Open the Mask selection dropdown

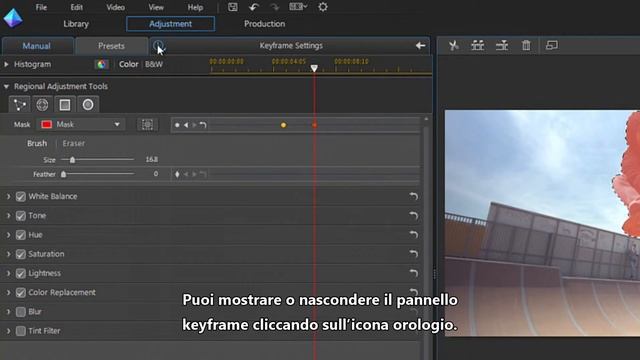click(x=80, y=124)
